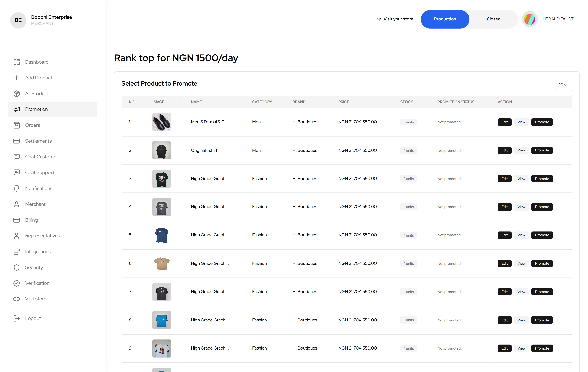This screenshot has height=372, width=588.
Task: Go to Settlements menu item
Action: [38, 141]
